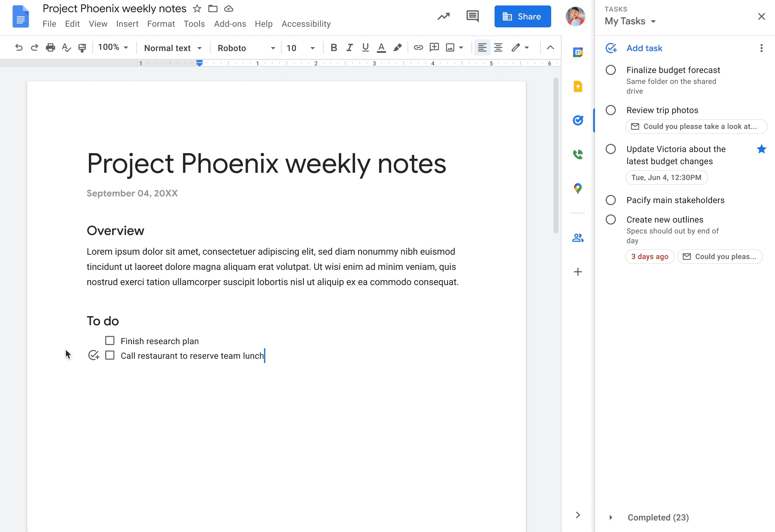Expand the font size selector
775x532 pixels.
click(x=313, y=48)
